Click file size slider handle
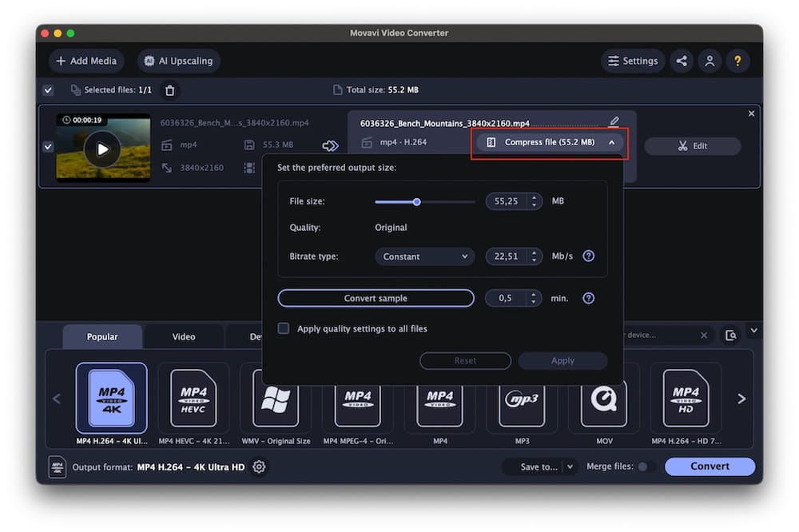Screen dimensions: 799x532 tap(417, 202)
